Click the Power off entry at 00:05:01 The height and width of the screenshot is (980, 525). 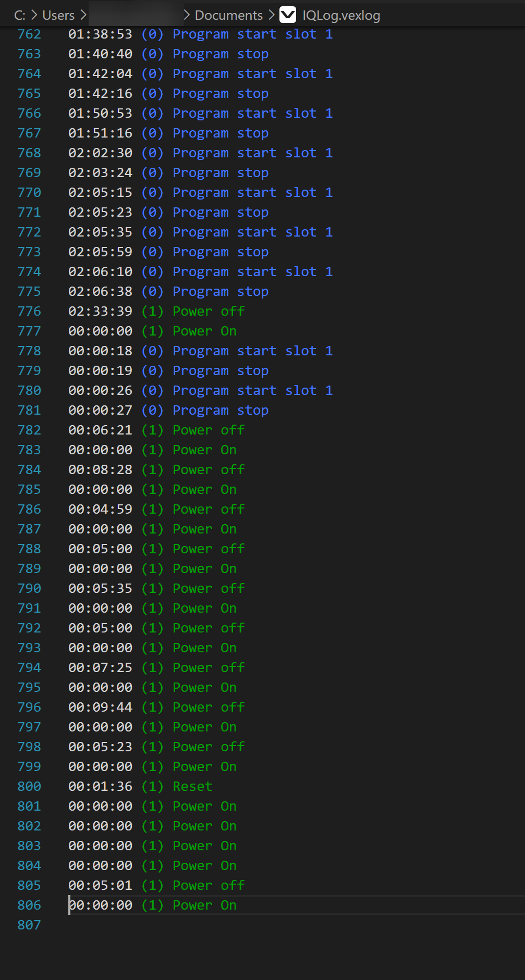[208, 885]
